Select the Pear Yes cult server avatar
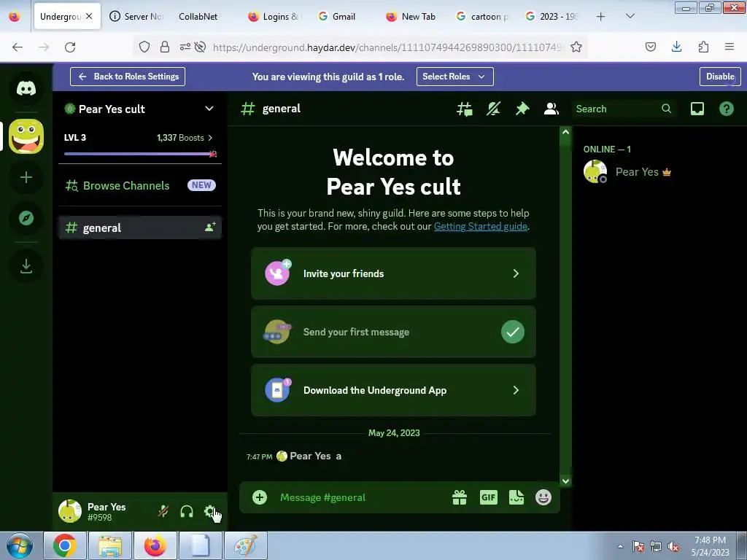Screen dimensions: 747x560 click(26, 136)
